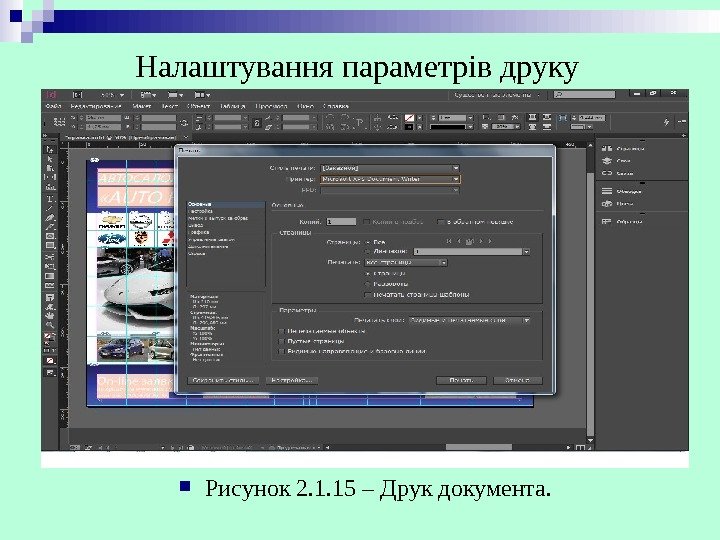Click the Print (Печать) button
Screen dimensions: 720x540
461,380
